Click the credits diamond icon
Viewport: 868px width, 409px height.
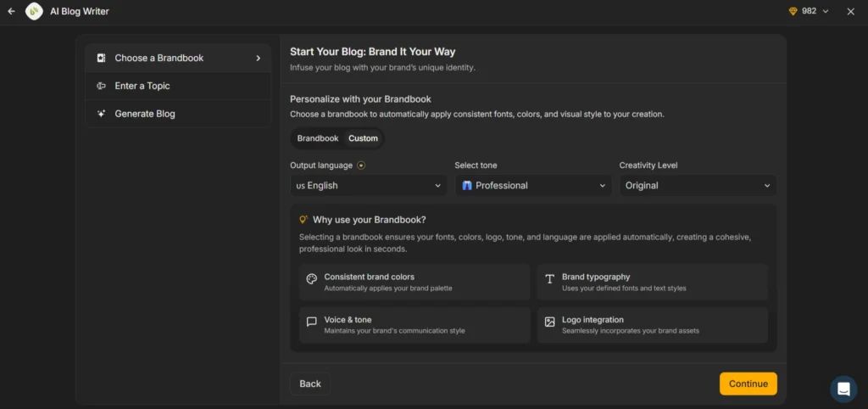pyautogui.click(x=793, y=11)
